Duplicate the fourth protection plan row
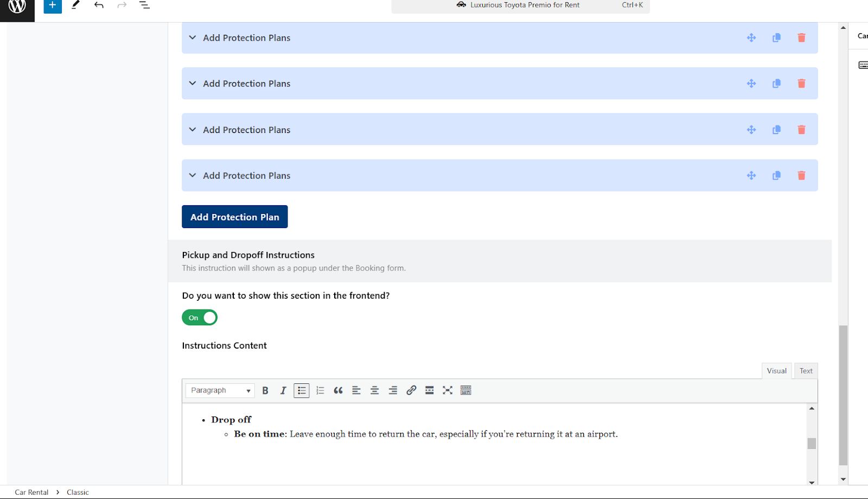The height and width of the screenshot is (499, 868). 776,175
